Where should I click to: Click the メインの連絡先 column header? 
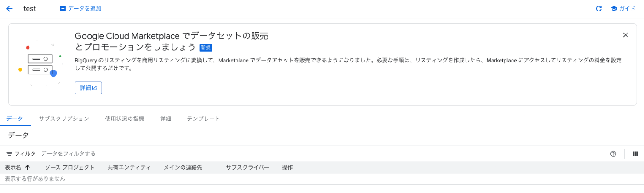183,167
